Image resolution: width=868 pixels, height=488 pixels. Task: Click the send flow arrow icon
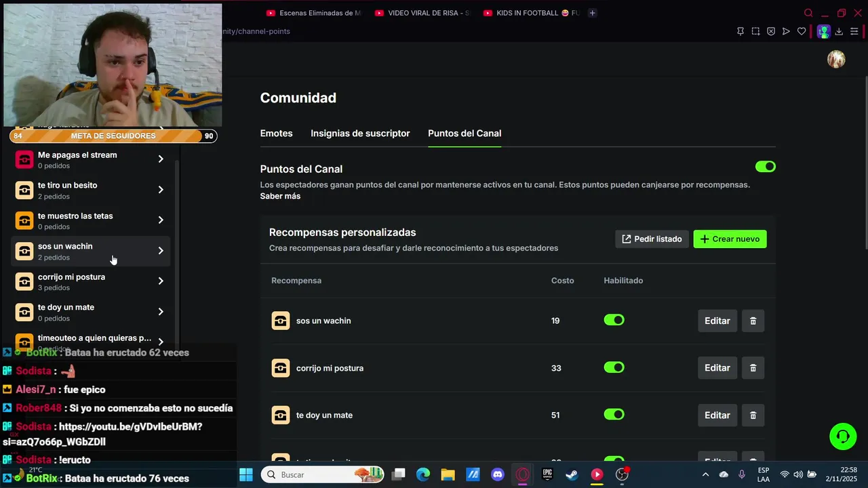pyautogui.click(x=786, y=31)
